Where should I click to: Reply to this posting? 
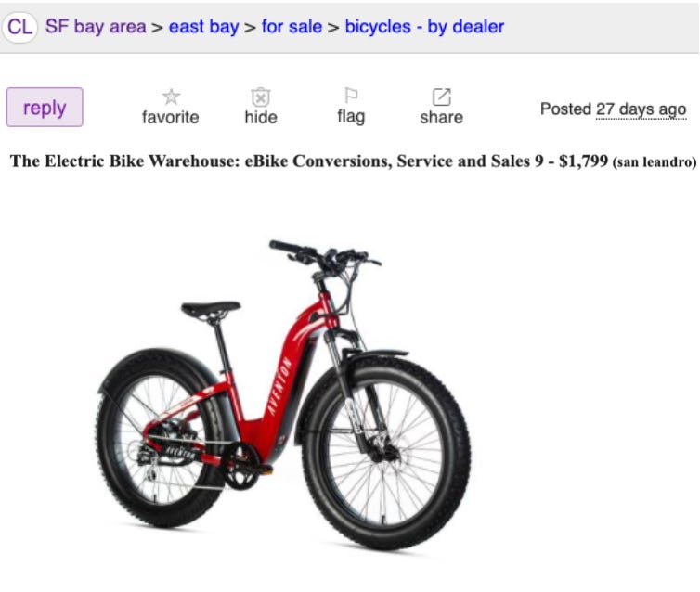[45, 107]
